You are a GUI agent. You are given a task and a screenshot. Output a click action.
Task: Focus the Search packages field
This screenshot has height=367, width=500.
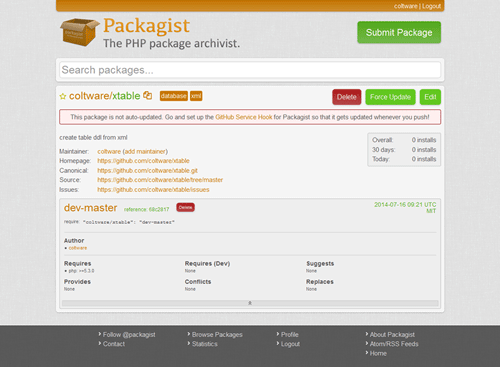point(250,70)
